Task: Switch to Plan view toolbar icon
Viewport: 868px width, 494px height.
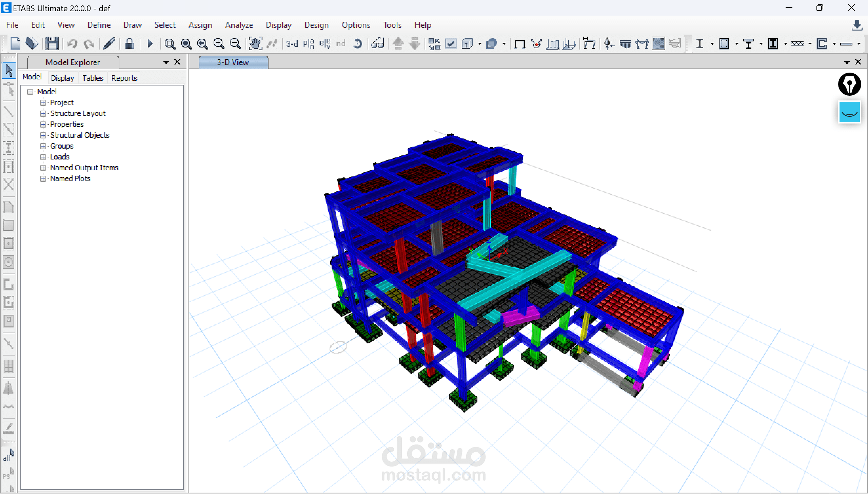Action: (309, 44)
